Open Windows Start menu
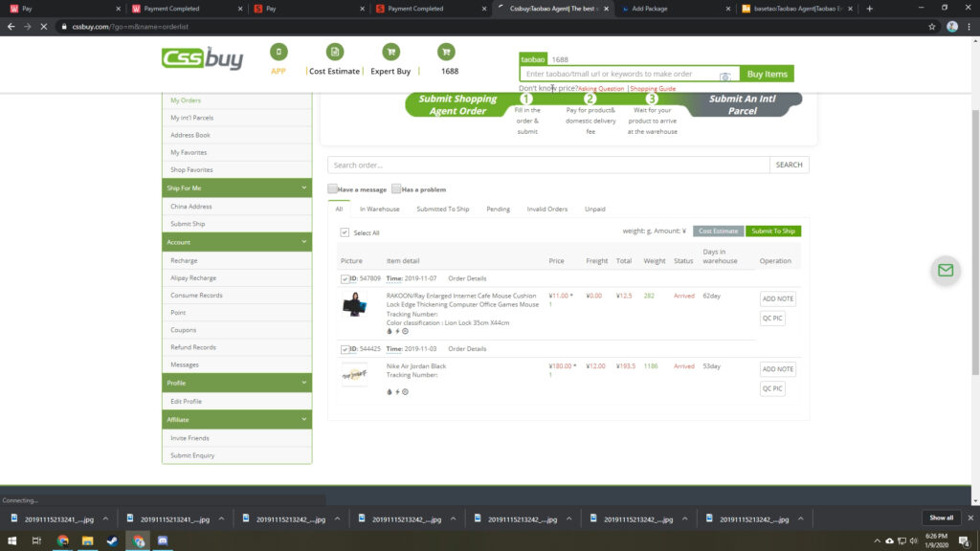980x551 pixels. point(11,540)
